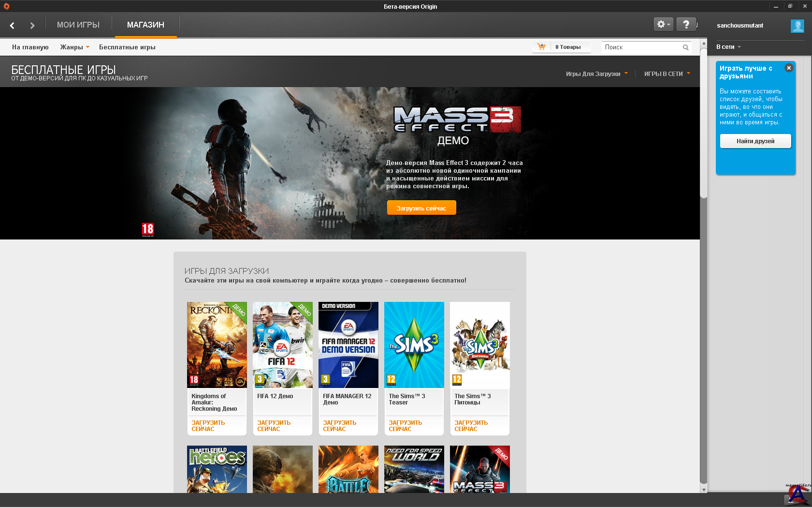Click the back navigation arrow
The height and width of the screenshot is (508, 812).
(x=12, y=25)
